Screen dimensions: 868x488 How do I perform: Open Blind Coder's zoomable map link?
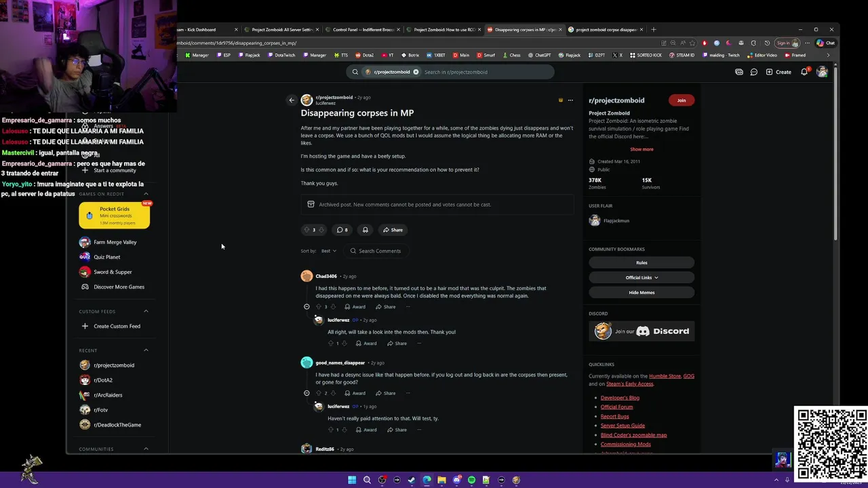(x=633, y=435)
